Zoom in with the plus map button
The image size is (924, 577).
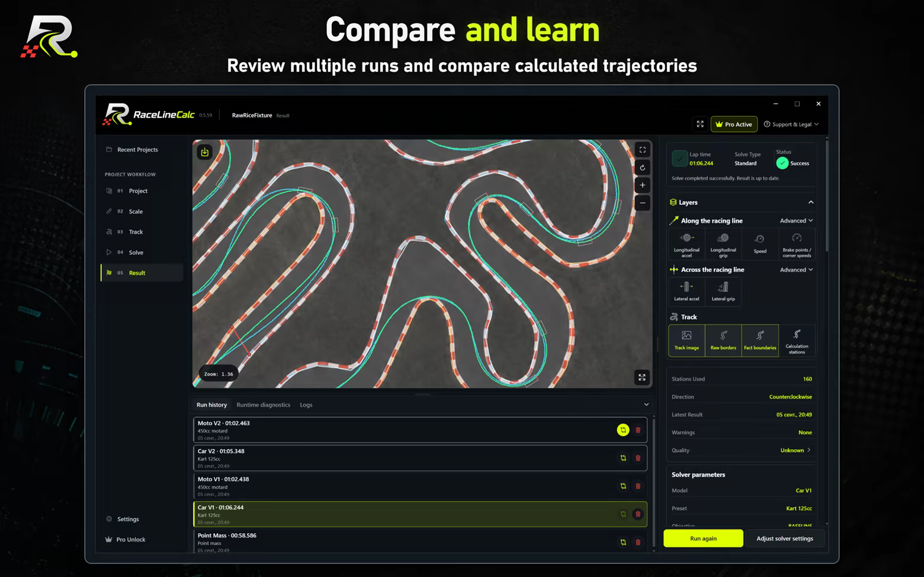point(642,185)
